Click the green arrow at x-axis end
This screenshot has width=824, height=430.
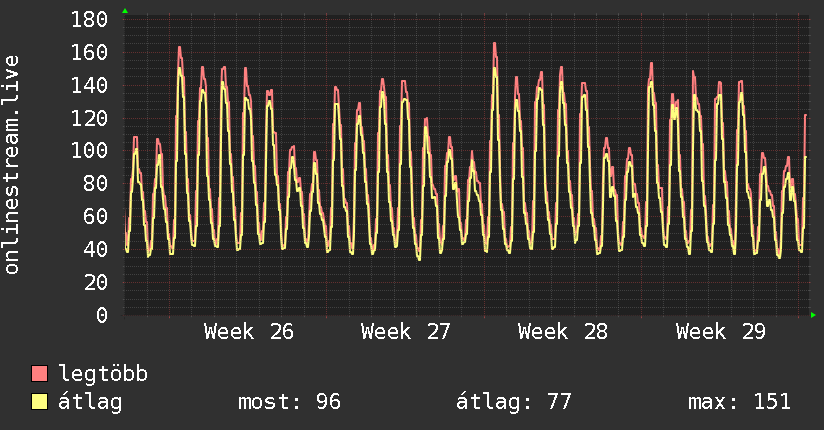click(x=813, y=315)
